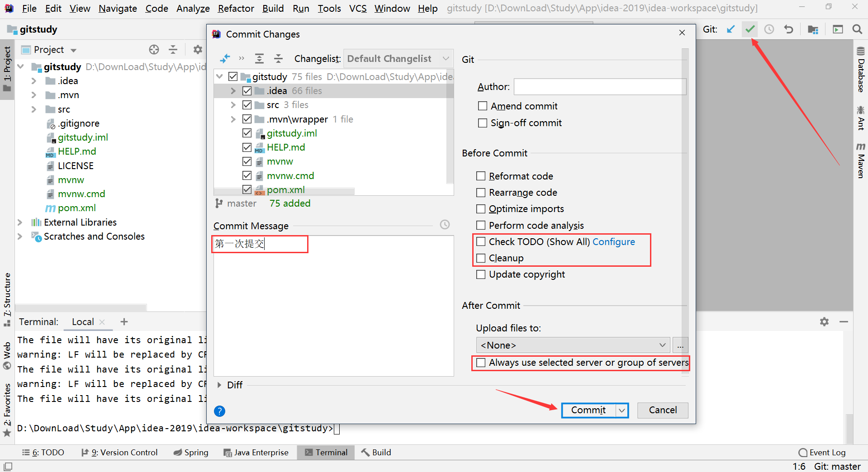Enable Amend commit checkbox
Viewport: 868px width, 472px height.
(483, 106)
